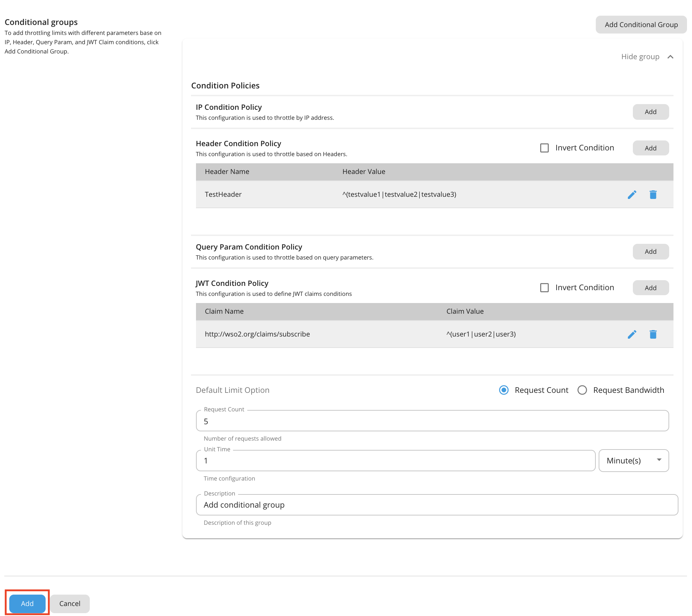Edit the JWT claim row pencil icon

(x=632, y=334)
